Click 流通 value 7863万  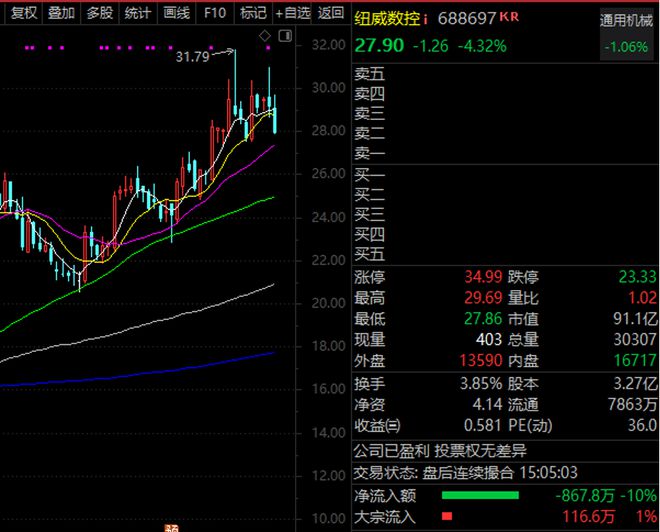tap(632, 404)
